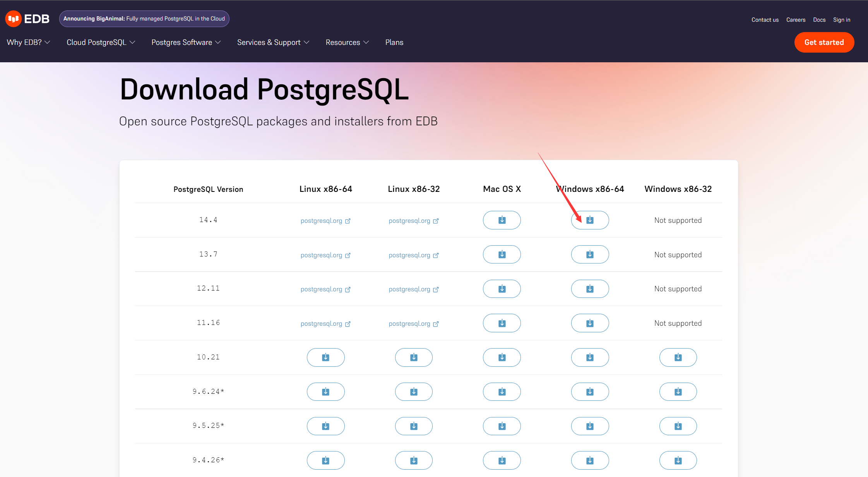Viewport: 868px width, 477px height.
Task: Download PostgreSQL 14.4 for Windows x86-64
Action: pos(590,220)
